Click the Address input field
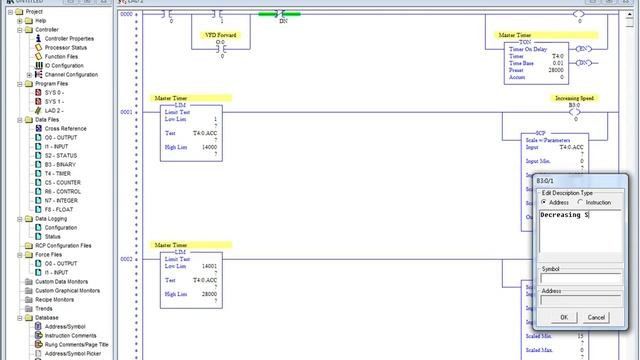 coord(580,300)
